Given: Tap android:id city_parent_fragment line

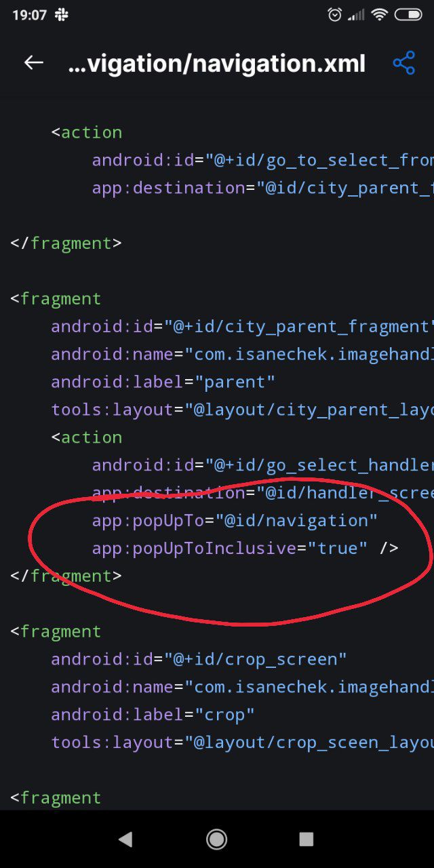Looking at the screenshot, I should tap(243, 326).
